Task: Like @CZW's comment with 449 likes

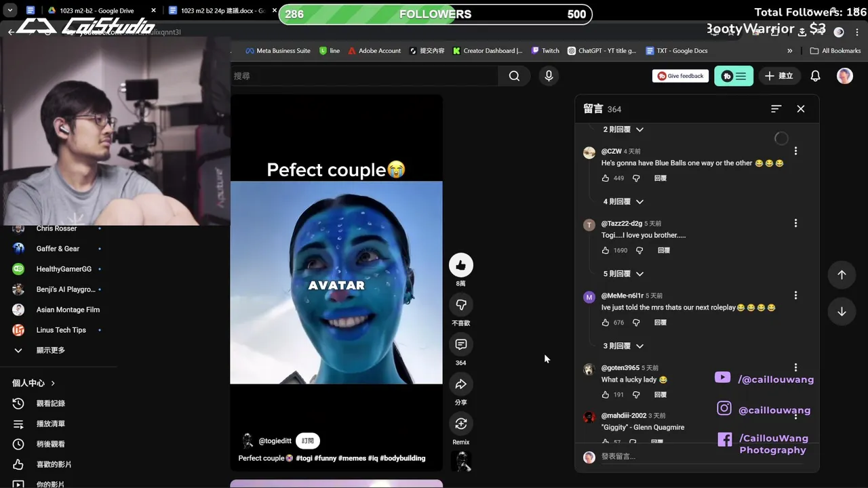Action: [606, 178]
